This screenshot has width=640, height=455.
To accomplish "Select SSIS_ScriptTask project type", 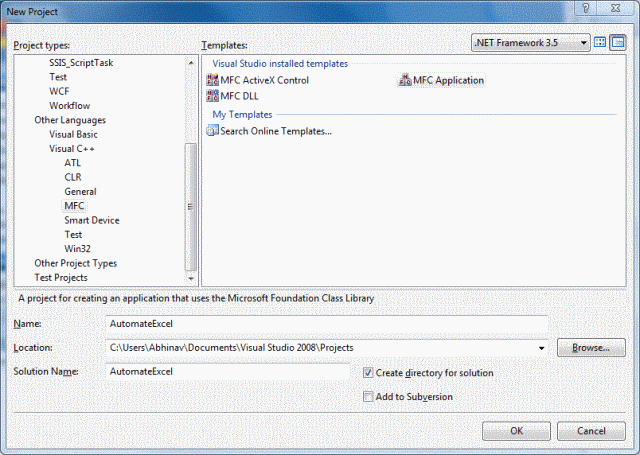I will click(x=81, y=63).
